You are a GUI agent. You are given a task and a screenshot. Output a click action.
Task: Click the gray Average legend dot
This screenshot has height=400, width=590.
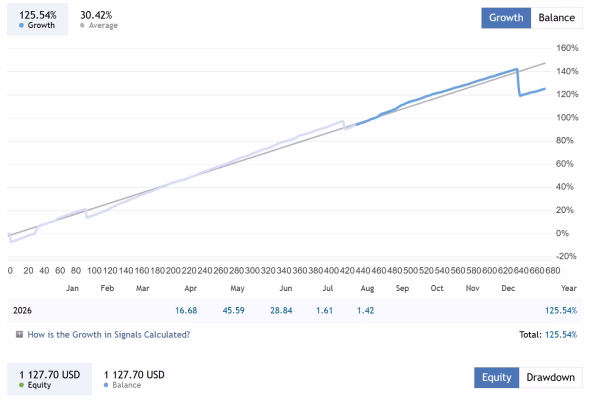pyautogui.click(x=82, y=25)
